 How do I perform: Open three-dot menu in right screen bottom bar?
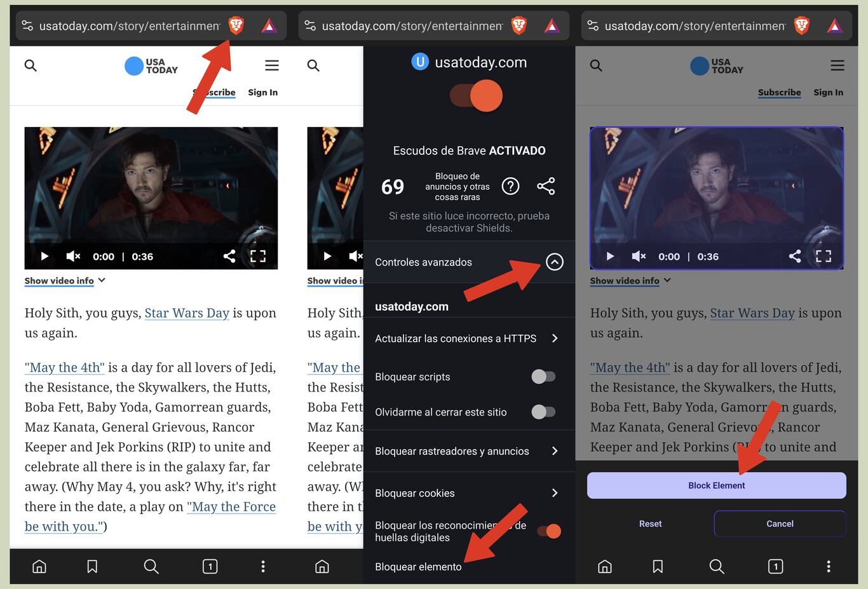(829, 566)
